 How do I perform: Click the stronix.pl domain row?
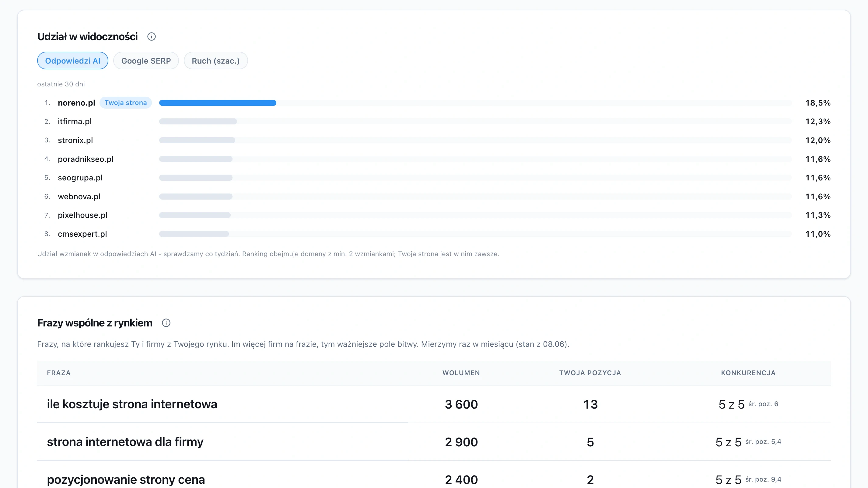point(434,140)
